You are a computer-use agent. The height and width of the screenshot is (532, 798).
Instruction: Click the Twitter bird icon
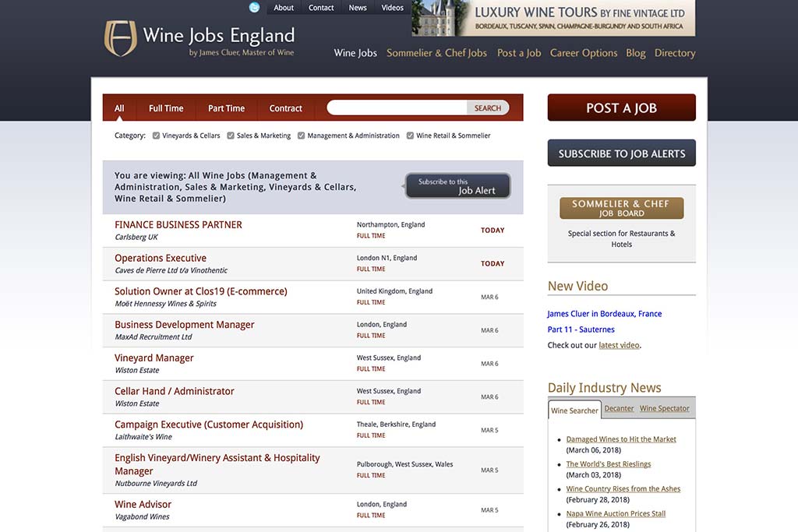[x=254, y=7]
